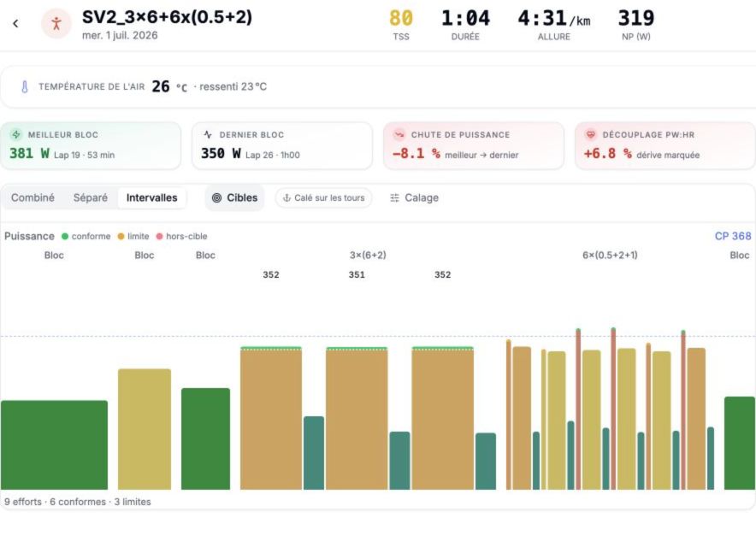
Task: Select the first 352 W interval bar
Action: tap(271, 418)
